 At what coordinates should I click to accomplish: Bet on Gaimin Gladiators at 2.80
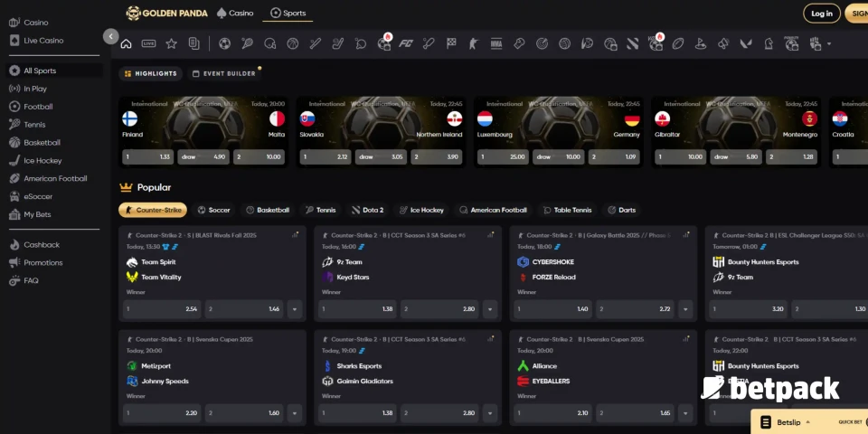(439, 413)
